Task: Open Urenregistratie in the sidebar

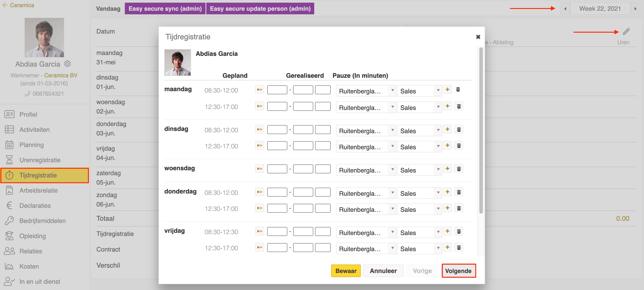Action: click(45, 160)
